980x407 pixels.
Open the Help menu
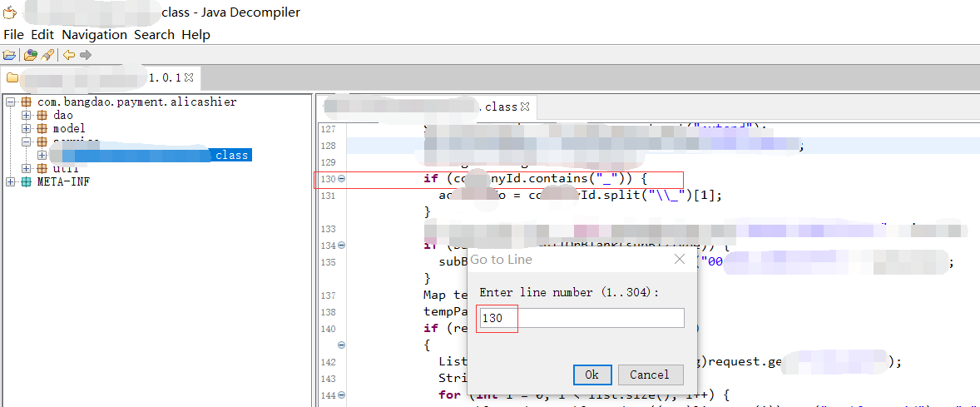coord(196,34)
